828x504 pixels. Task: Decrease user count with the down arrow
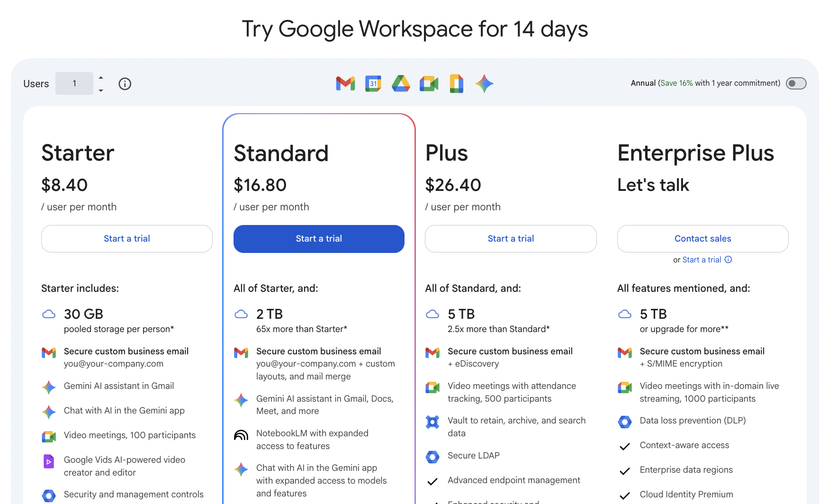(x=100, y=90)
